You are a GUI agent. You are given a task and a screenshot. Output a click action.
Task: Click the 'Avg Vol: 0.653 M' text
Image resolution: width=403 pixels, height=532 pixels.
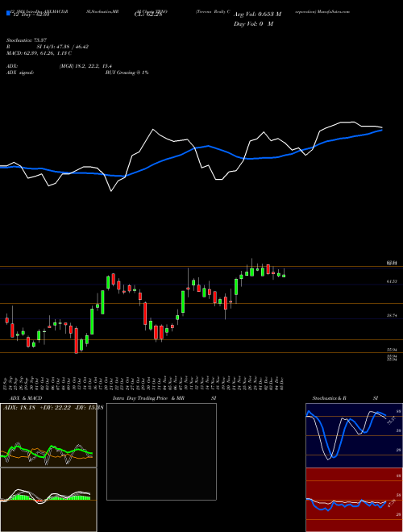pyautogui.click(x=257, y=15)
